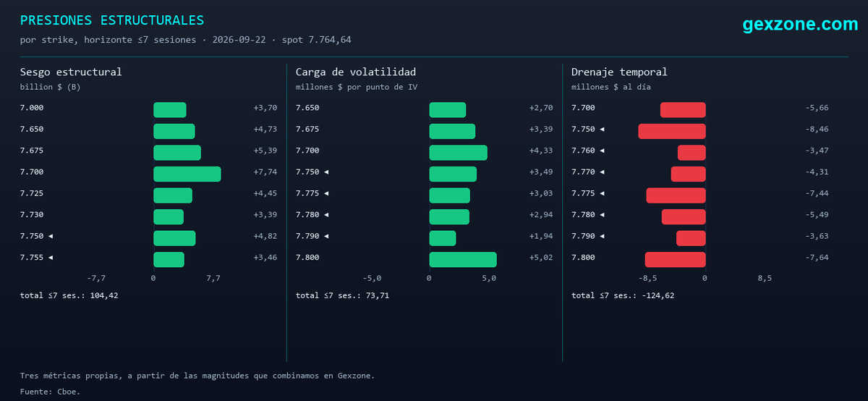Click the Fuente: Cboe source text
The image size is (868, 401).
click(x=51, y=392)
